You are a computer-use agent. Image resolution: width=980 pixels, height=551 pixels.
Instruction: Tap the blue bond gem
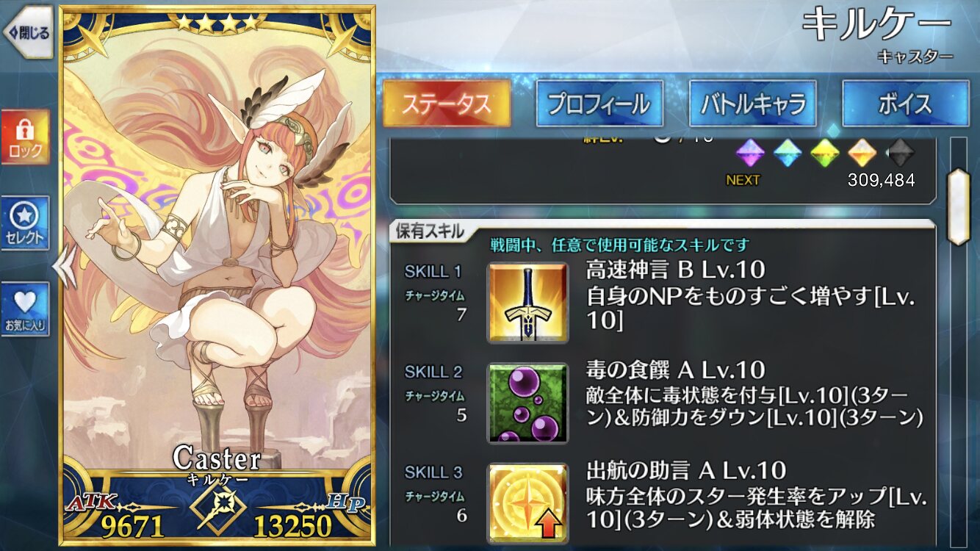788,153
